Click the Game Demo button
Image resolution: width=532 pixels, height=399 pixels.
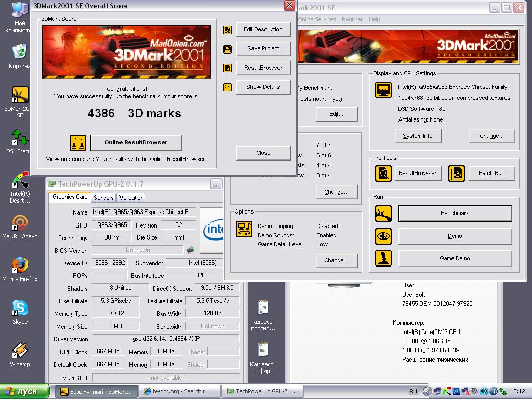pyautogui.click(x=455, y=259)
